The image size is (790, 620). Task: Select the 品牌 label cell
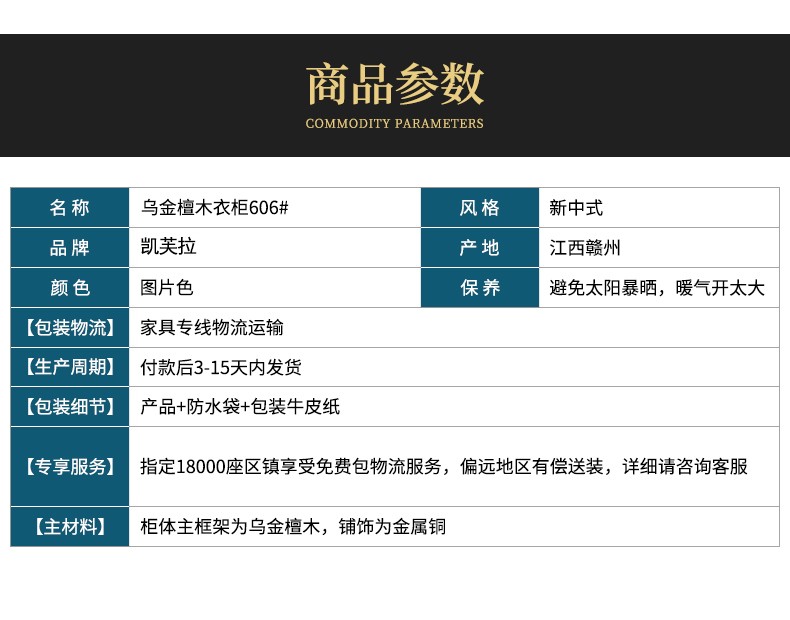coord(70,248)
